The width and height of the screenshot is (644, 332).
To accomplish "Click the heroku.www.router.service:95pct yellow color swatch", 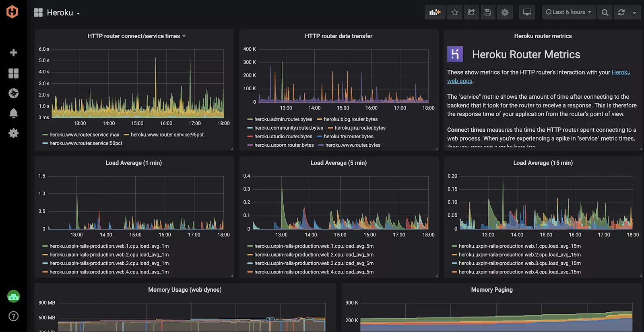I will [126, 135].
